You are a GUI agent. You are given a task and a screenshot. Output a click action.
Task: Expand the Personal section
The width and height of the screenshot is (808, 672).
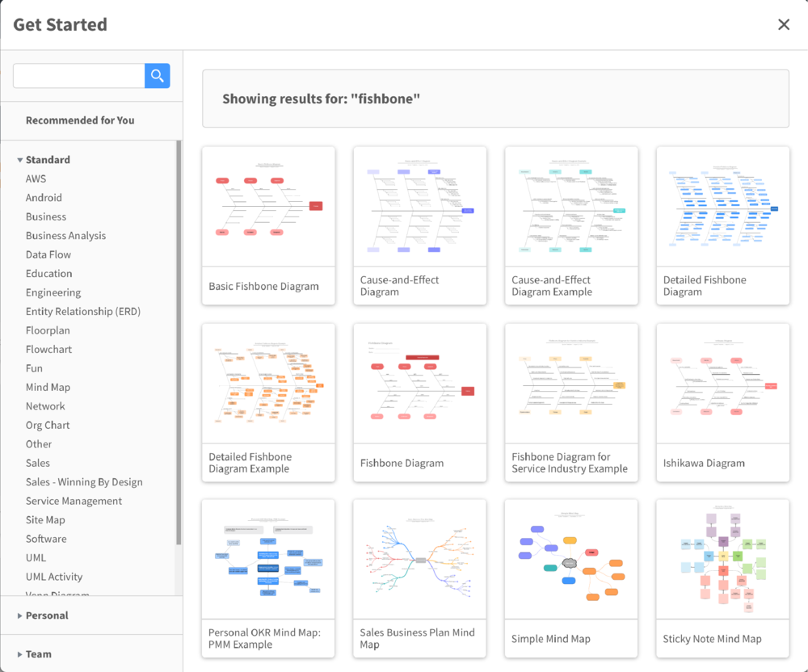coord(46,615)
